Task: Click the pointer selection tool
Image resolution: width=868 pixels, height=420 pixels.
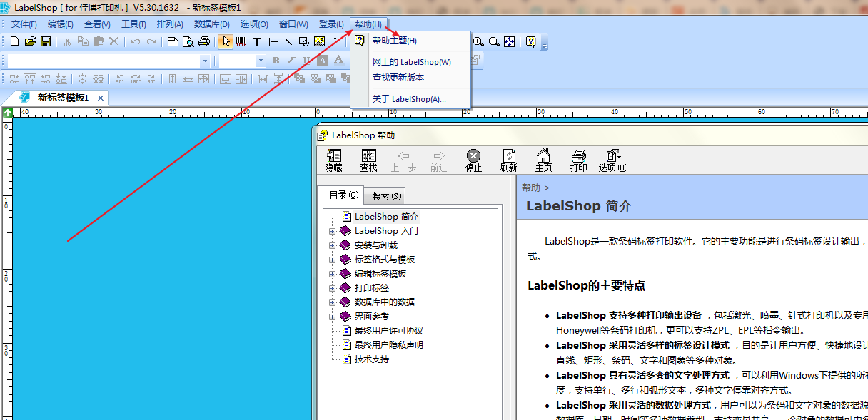Action: pyautogui.click(x=225, y=42)
